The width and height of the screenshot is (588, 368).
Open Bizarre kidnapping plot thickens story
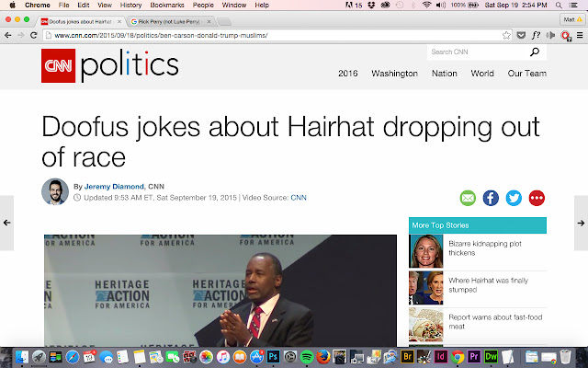(x=485, y=247)
